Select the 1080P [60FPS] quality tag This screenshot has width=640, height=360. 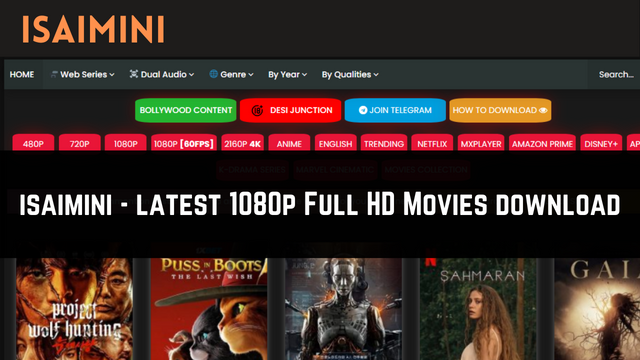click(184, 143)
